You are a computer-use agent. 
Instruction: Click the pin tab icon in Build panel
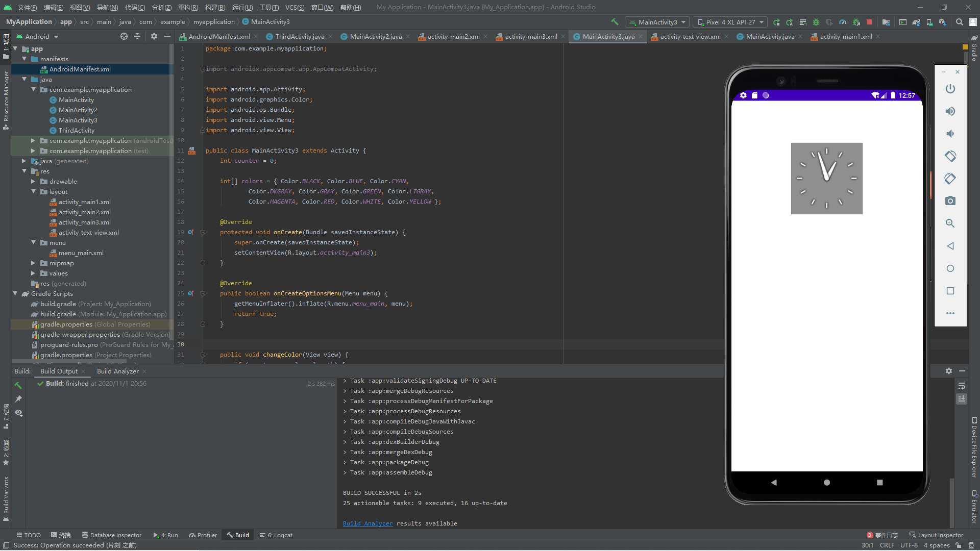(18, 398)
